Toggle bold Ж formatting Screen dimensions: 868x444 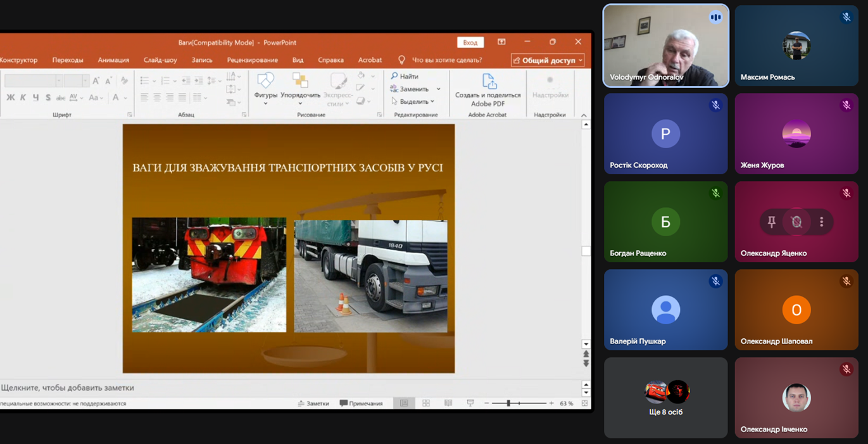pos(10,98)
